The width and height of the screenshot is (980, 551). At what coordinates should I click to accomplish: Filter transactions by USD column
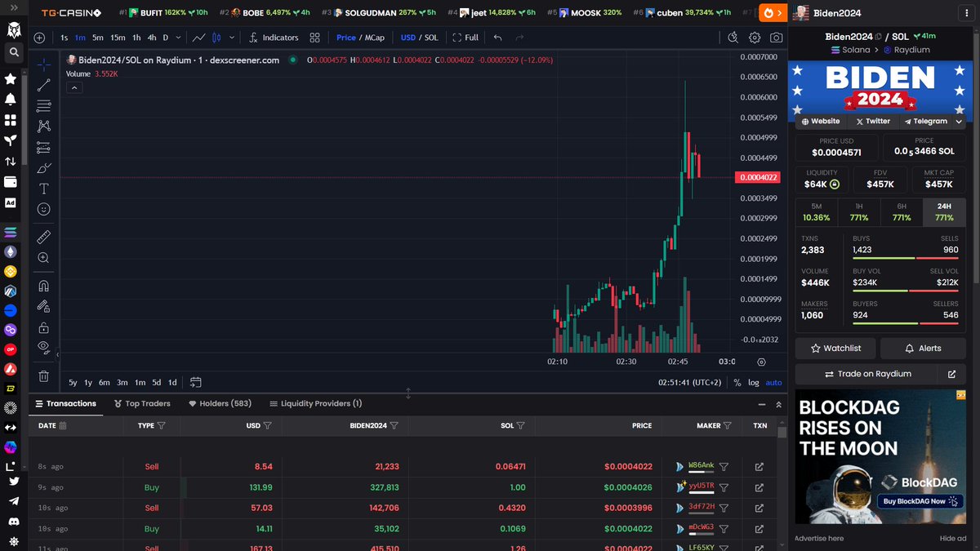point(268,425)
